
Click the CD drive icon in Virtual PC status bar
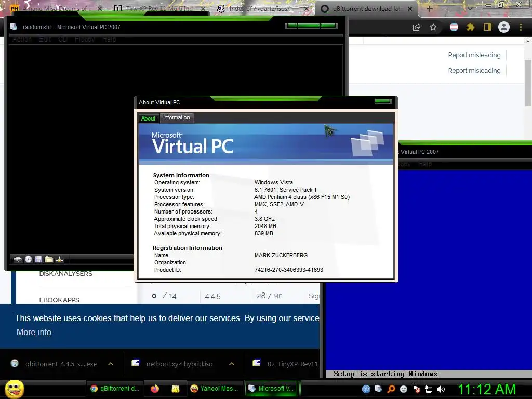[29, 259]
